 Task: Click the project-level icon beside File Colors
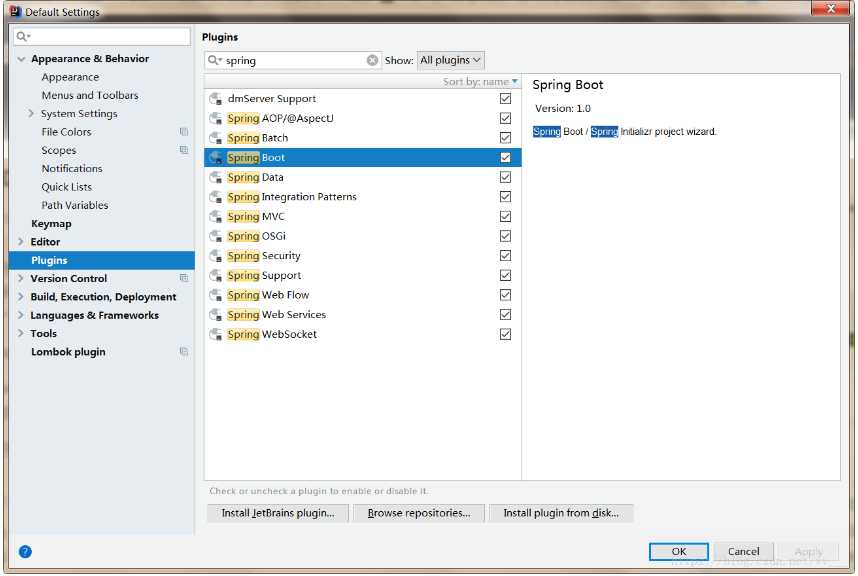(x=184, y=132)
